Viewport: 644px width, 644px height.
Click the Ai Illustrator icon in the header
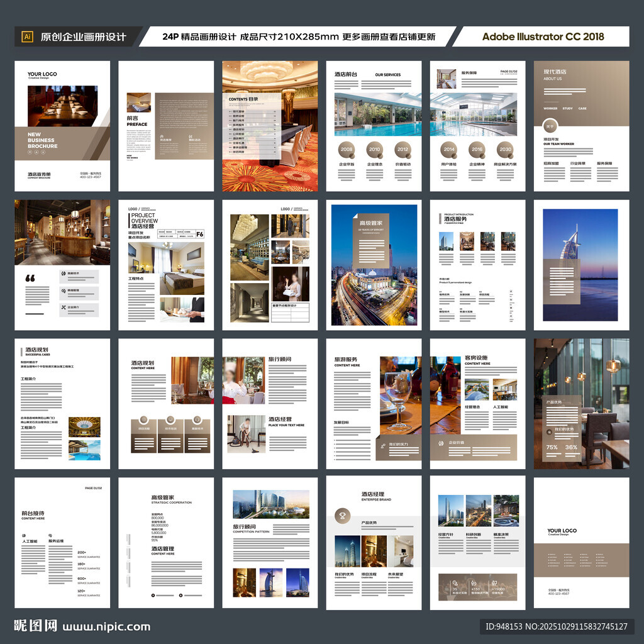[x=27, y=36]
